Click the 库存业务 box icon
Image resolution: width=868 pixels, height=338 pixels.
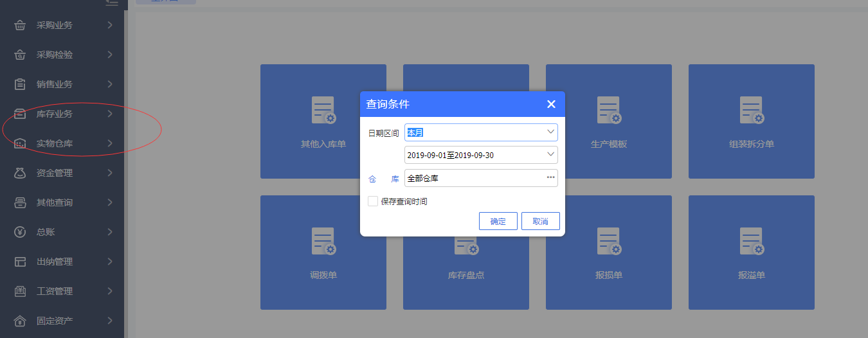pyautogui.click(x=21, y=114)
